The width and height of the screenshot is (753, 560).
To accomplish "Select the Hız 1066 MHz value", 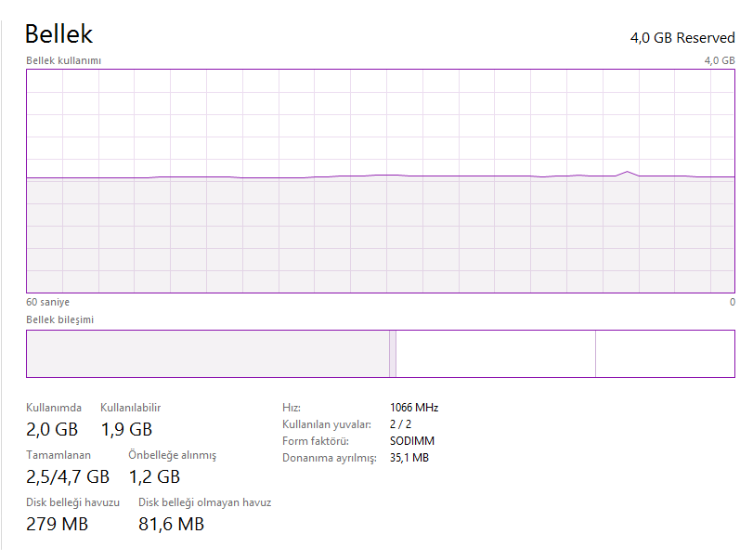I will (x=414, y=408).
